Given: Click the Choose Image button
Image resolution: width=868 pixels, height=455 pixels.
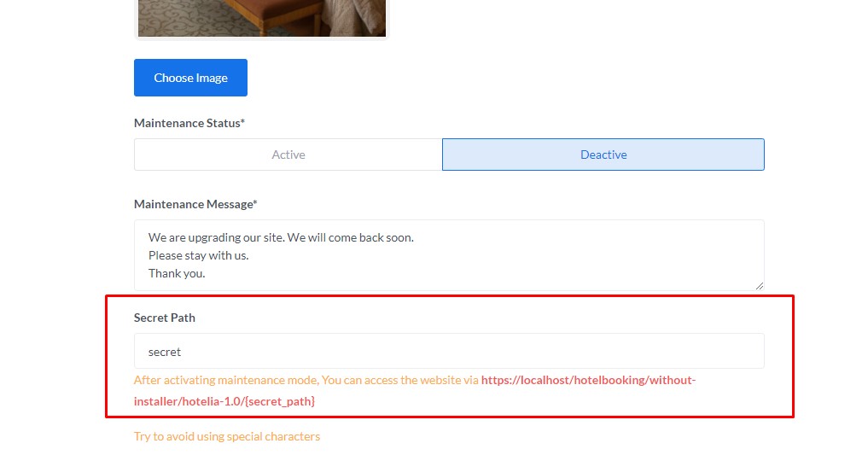Looking at the screenshot, I should tap(190, 78).
